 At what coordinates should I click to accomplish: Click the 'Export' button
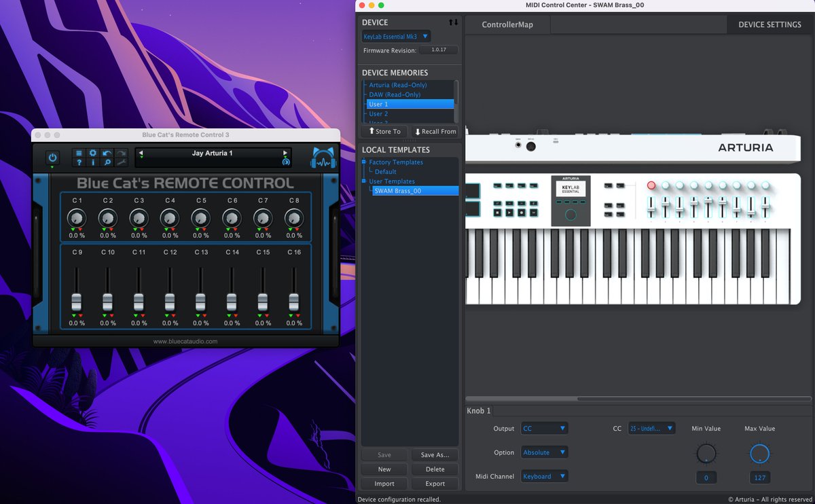point(435,484)
